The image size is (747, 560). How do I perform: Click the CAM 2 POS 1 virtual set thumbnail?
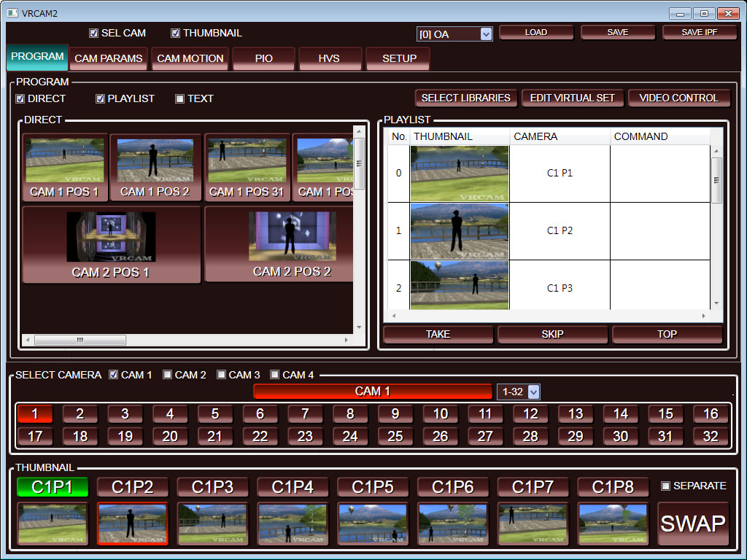pyautogui.click(x=112, y=244)
